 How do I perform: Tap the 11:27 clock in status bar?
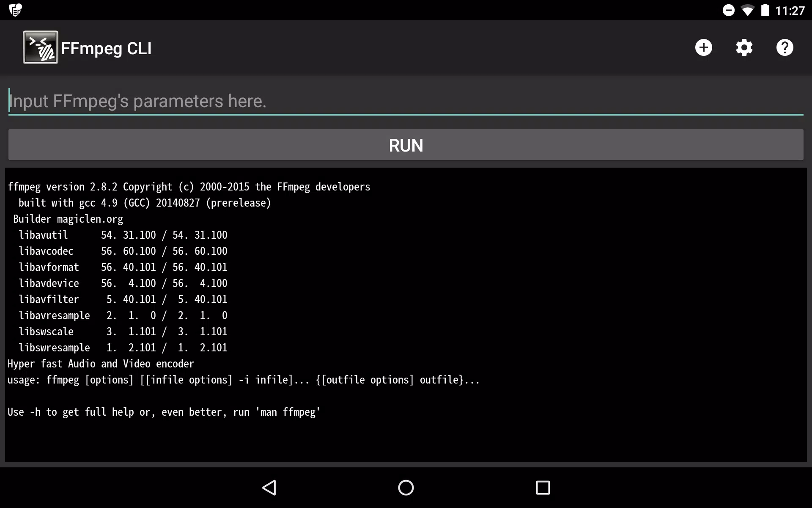[790, 11]
